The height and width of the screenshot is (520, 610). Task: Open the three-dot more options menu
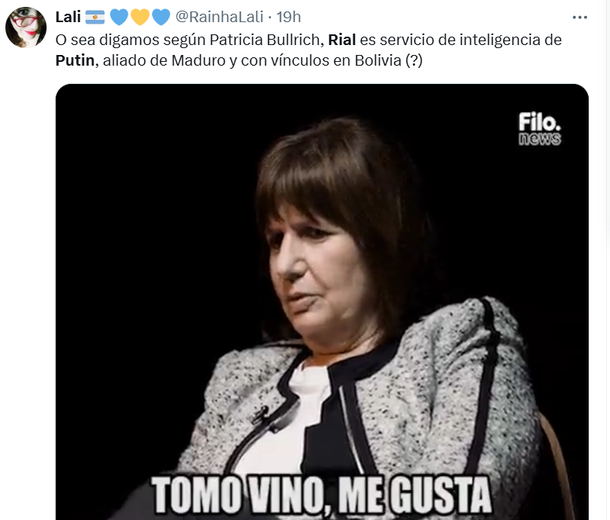580,17
